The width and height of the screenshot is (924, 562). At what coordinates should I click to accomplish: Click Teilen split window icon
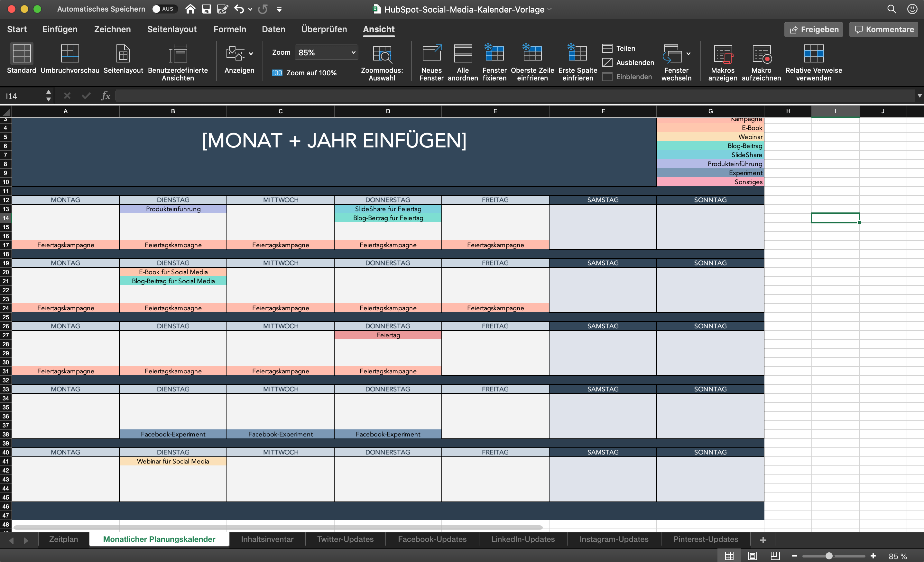pos(607,48)
